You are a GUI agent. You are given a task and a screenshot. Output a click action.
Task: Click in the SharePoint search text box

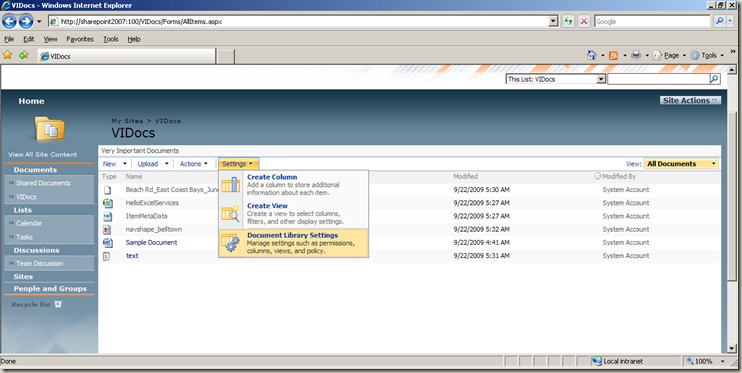coord(658,79)
